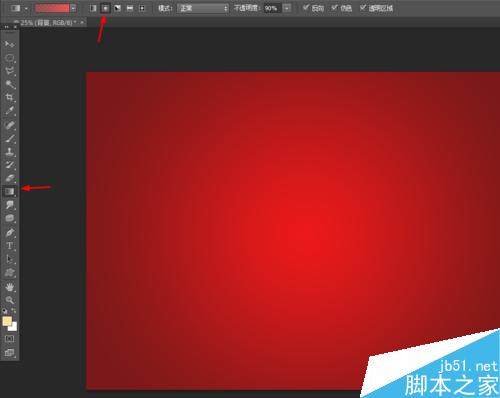
Task: Choose reflected gradient type
Action: pos(130,8)
